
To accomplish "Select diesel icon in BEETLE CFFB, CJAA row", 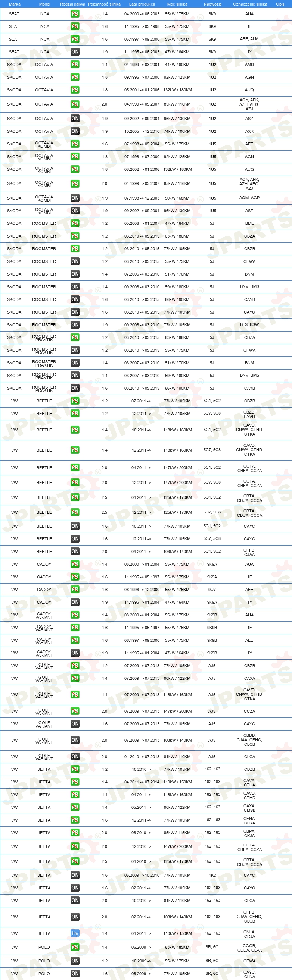I will (x=75, y=552).
